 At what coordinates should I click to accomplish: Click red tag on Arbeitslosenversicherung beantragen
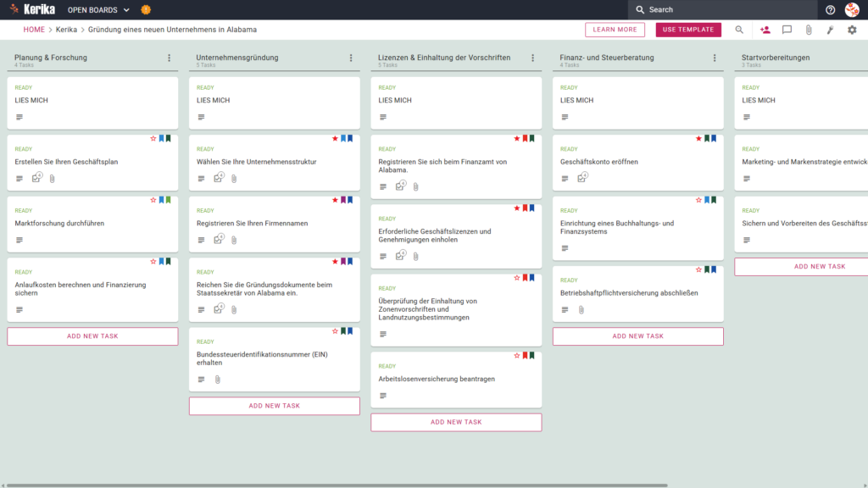click(526, 355)
